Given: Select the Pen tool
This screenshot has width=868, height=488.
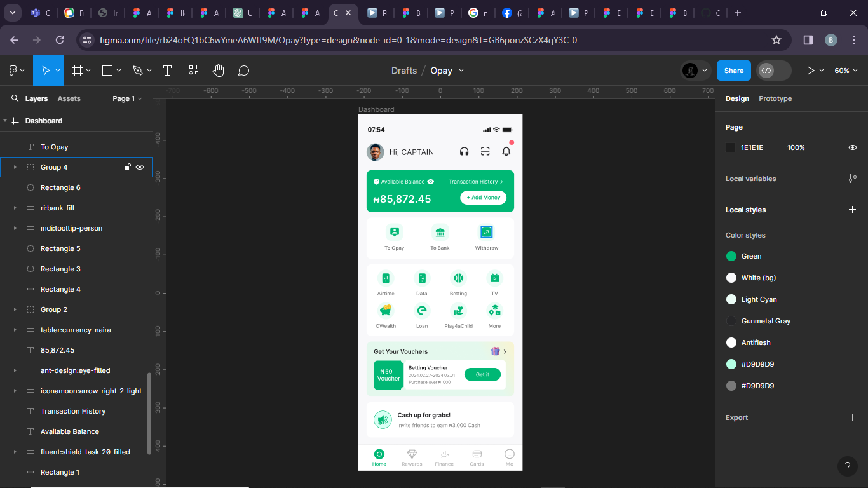Looking at the screenshot, I should [x=138, y=71].
